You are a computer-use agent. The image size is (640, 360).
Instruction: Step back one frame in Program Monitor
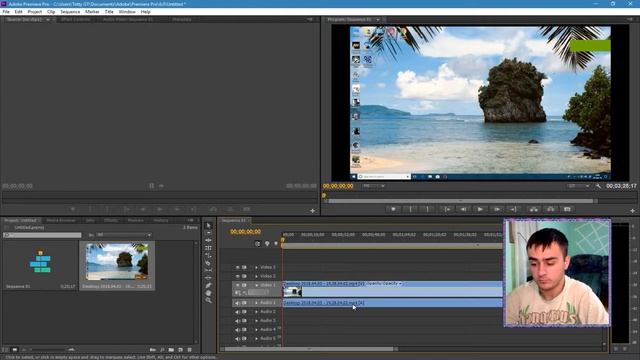tap(463, 209)
